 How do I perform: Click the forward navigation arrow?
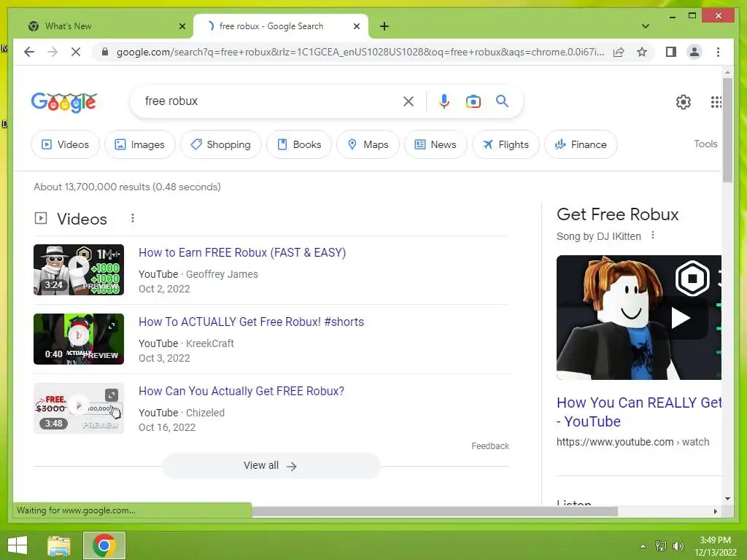tap(53, 52)
